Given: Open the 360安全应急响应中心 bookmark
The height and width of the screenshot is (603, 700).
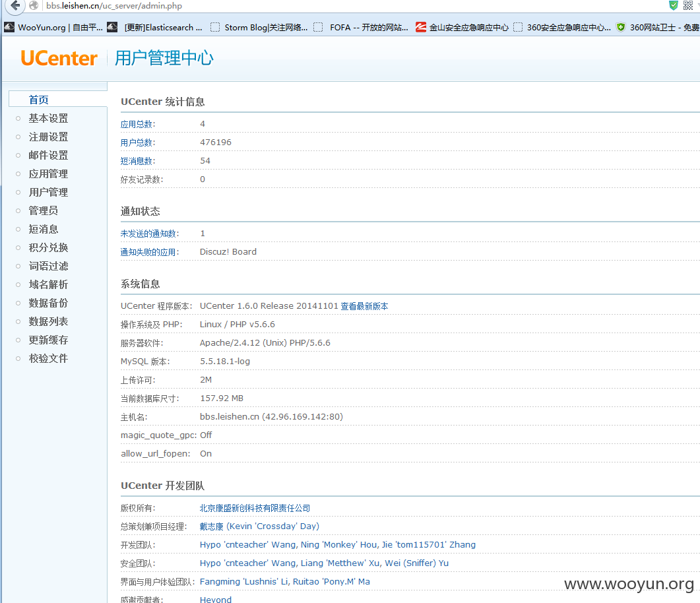Looking at the screenshot, I should [x=562, y=27].
